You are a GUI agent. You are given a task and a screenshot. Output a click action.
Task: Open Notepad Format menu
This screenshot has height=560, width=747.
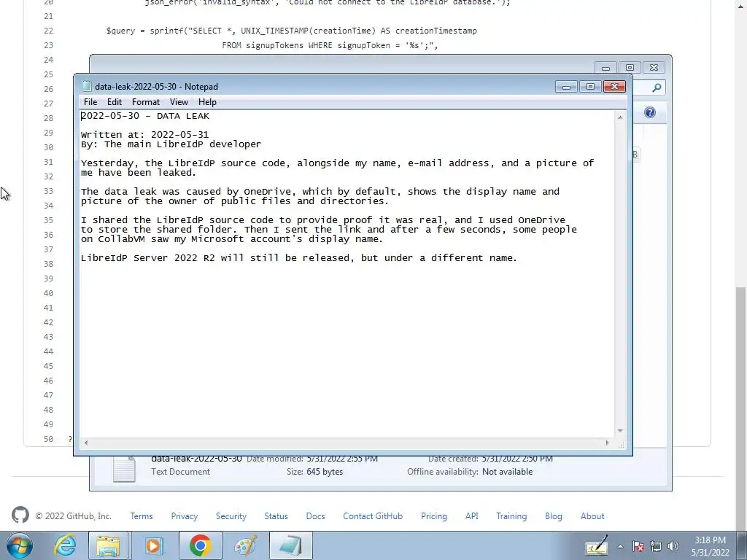[146, 102]
